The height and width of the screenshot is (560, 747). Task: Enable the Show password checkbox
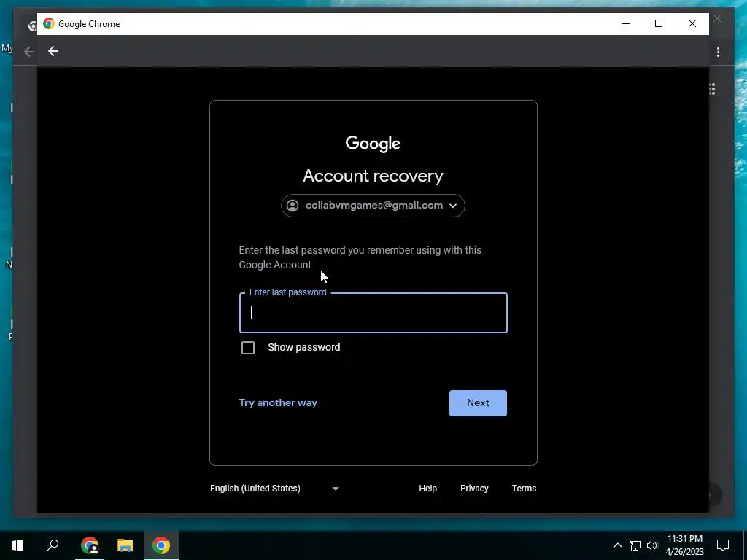(248, 348)
